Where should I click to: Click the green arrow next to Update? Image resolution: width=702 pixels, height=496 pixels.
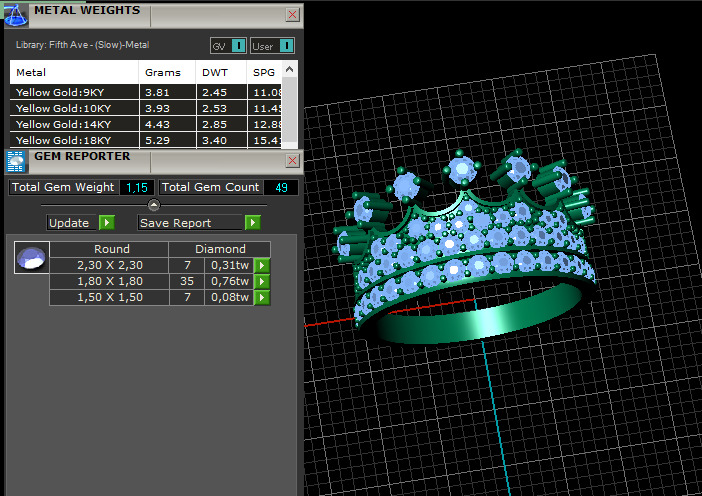[107, 222]
